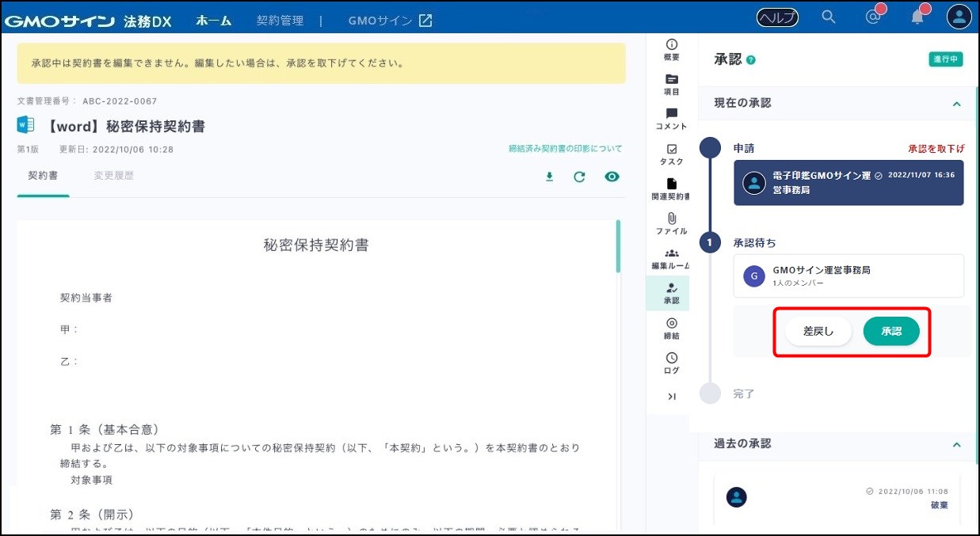Click the 破棄 status in past approvals

point(939,505)
